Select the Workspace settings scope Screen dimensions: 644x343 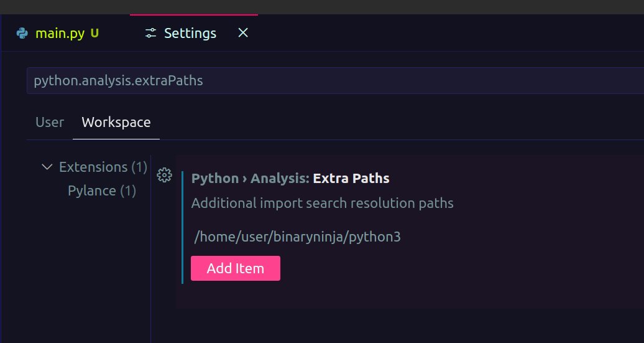click(116, 123)
